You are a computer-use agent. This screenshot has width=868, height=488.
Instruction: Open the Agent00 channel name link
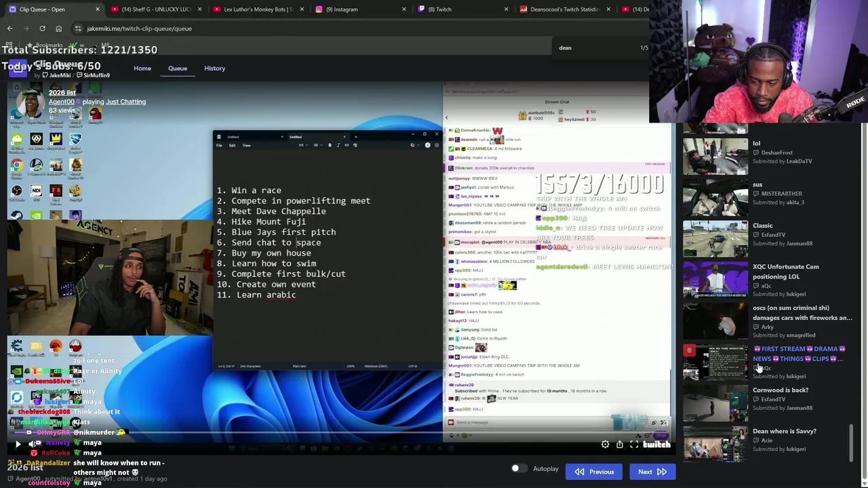click(x=61, y=102)
